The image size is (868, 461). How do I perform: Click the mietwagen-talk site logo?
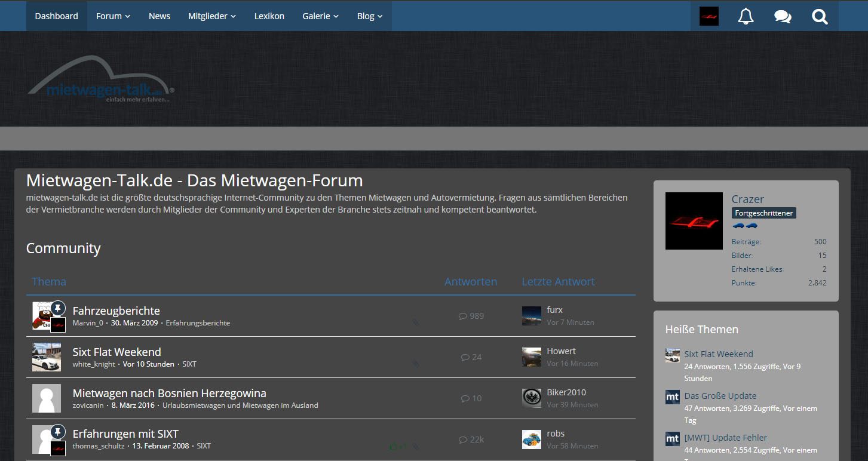(101, 79)
